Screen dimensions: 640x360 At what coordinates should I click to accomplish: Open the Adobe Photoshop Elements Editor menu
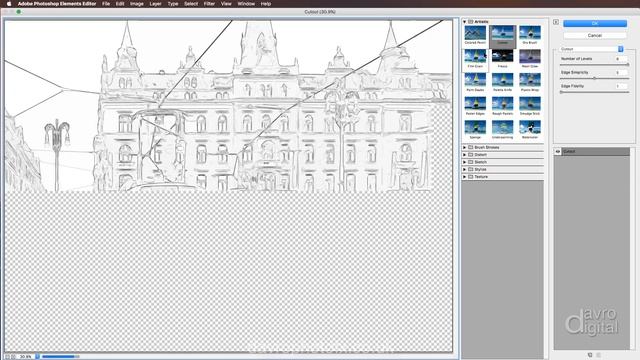[57, 4]
